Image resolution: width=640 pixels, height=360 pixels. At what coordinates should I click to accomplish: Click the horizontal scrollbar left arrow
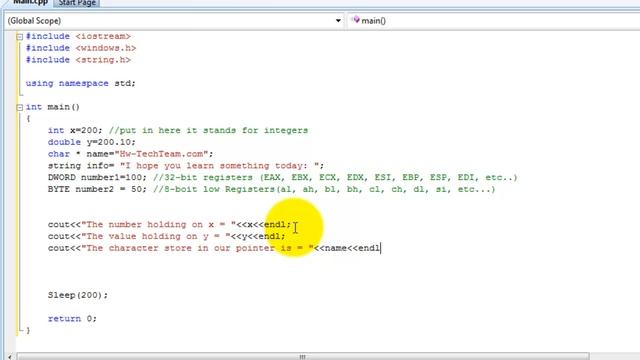tap(10, 356)
